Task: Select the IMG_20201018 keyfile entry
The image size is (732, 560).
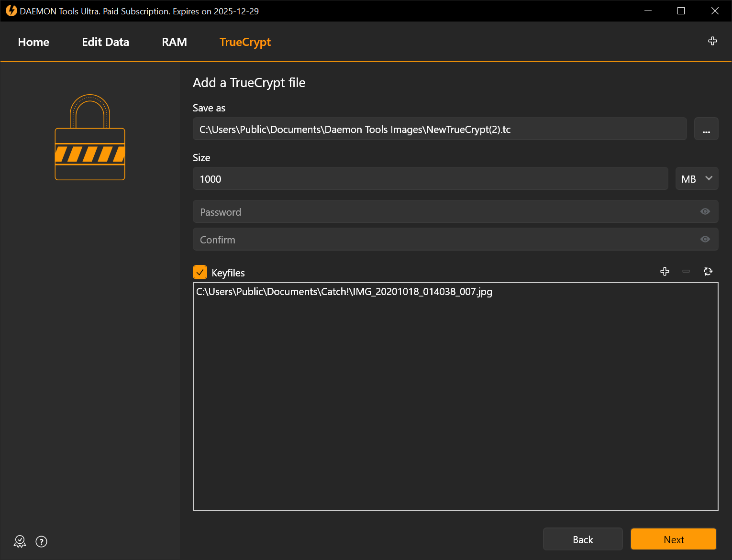Action: pos(344,292)
